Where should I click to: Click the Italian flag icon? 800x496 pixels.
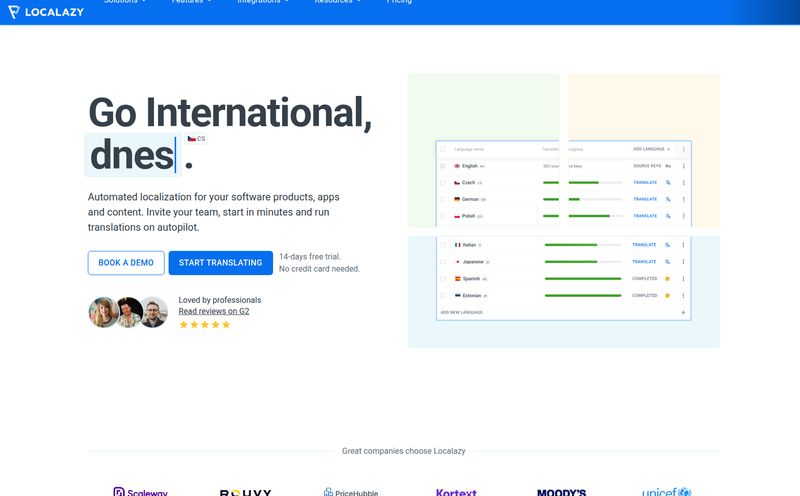pyautogui.click(x=458, y=245)
